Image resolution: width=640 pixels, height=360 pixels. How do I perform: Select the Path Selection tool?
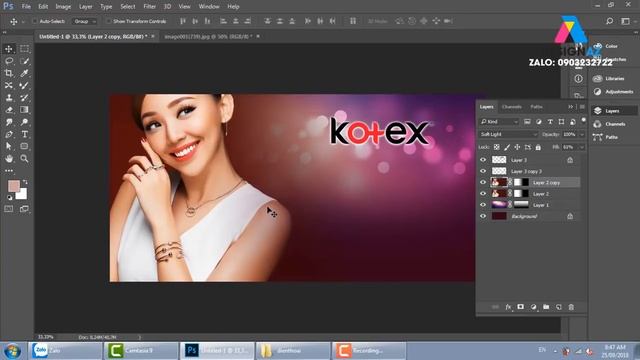[9, 146]
